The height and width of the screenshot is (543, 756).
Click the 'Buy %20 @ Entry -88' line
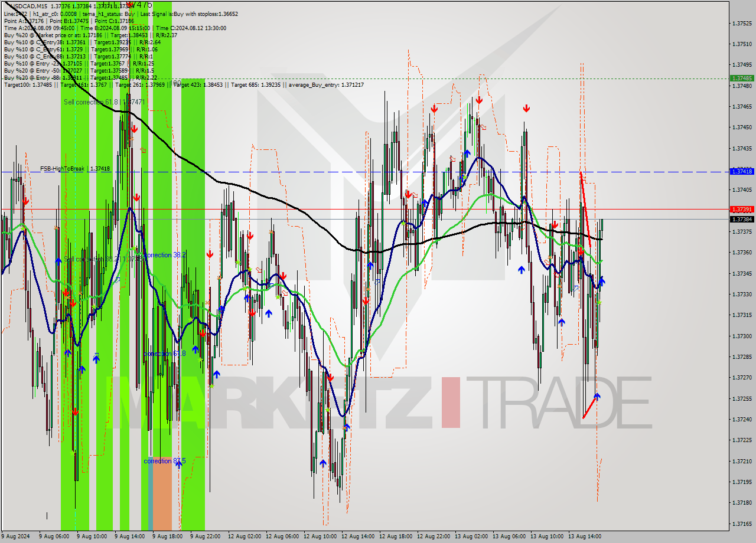[x=80, y=77]
